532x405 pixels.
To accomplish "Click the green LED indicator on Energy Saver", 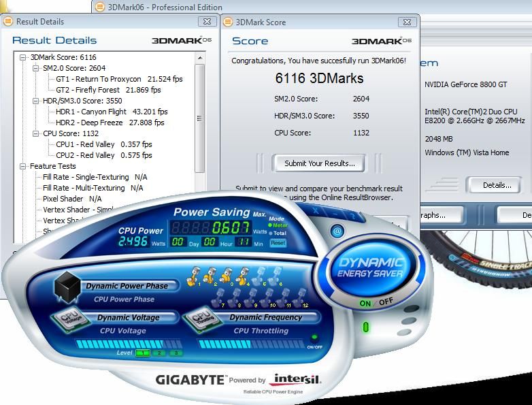I will tap(365, 327).
